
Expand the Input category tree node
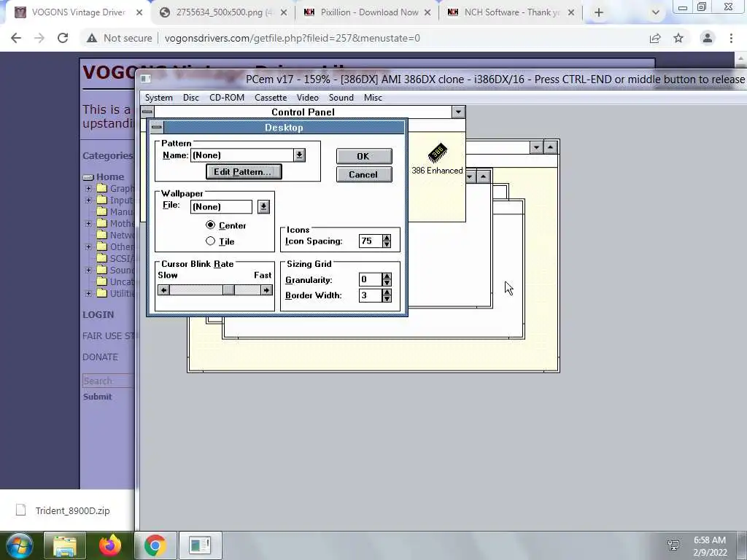click(x=88, y=200)
